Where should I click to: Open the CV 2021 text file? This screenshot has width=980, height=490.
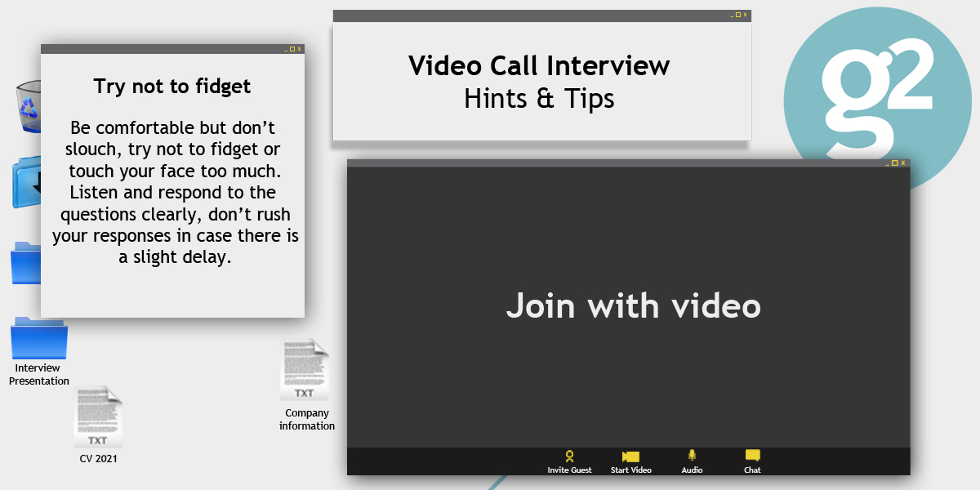[x=99, y=416]
